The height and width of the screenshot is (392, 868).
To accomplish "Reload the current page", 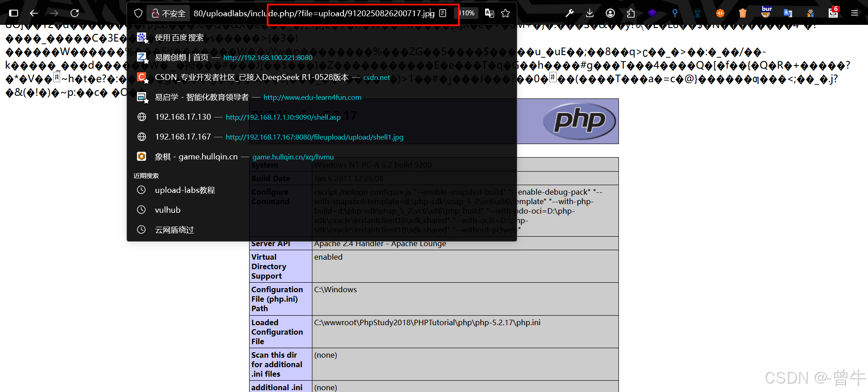I will tap(75, 13).
